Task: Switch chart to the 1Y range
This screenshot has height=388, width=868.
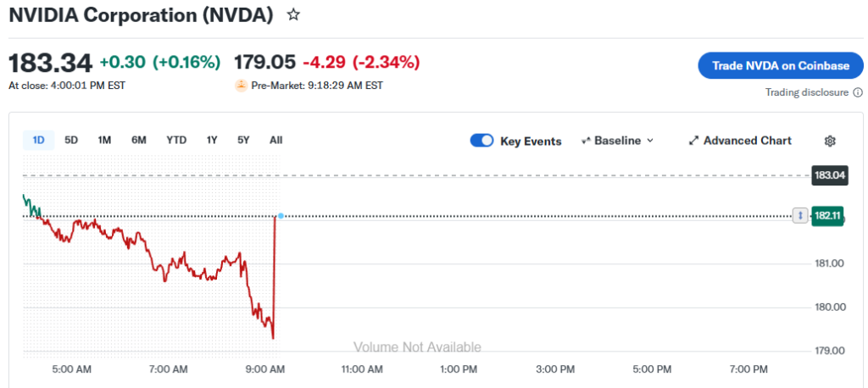Action: point(212,140)
